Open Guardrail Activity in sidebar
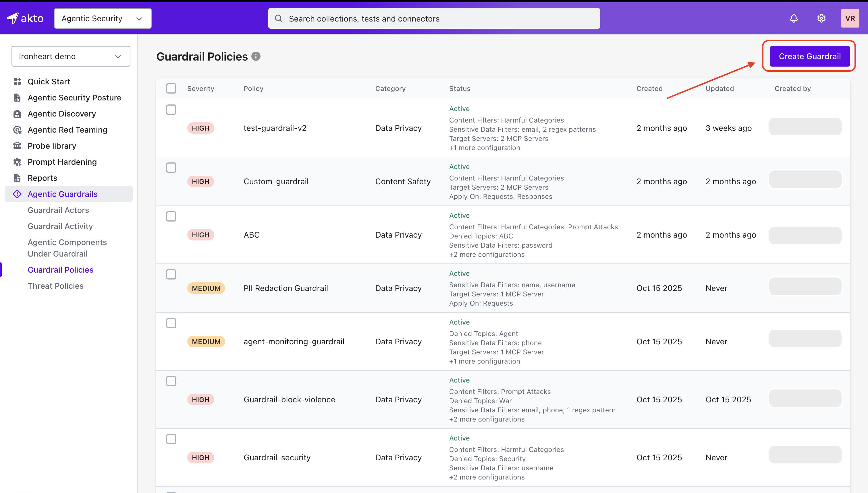 coord(60,226)
